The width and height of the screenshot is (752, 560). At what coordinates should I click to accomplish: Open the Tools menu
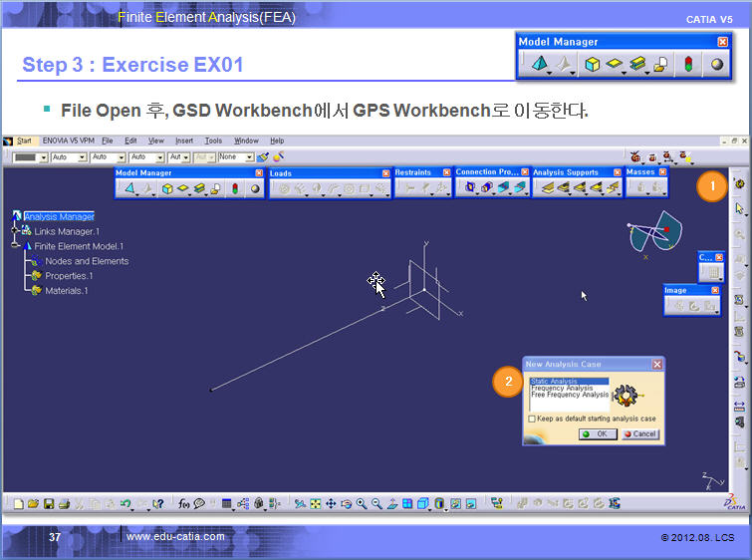tap(213, 140)
